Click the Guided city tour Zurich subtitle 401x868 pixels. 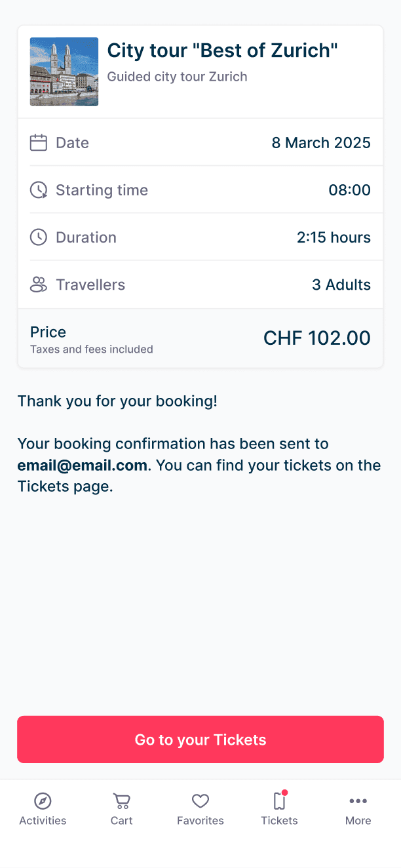(x=177, y=77)
